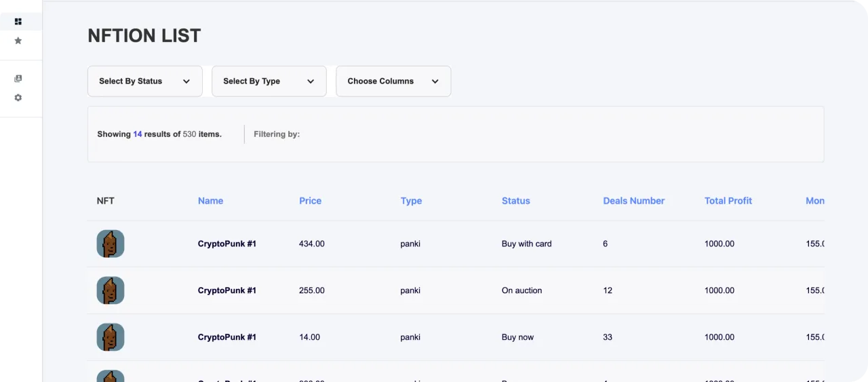Click the Buy now status cell

coord(518,337)
